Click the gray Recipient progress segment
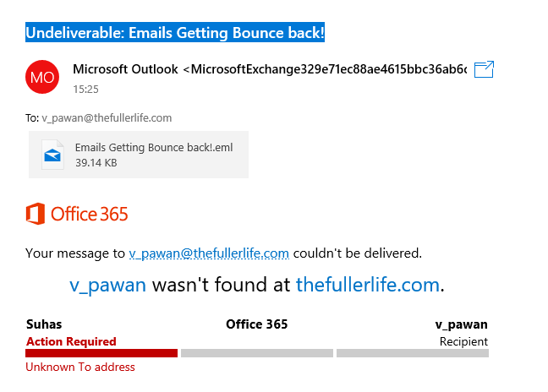 412,353
